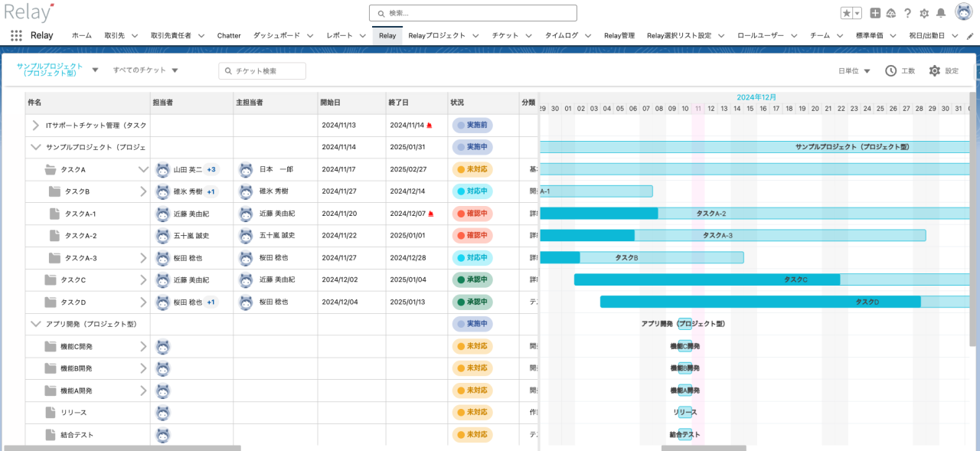Viewport: 980px width, 451px height.
Task: Switch to the Chatter tab
Action: [229, 35]
